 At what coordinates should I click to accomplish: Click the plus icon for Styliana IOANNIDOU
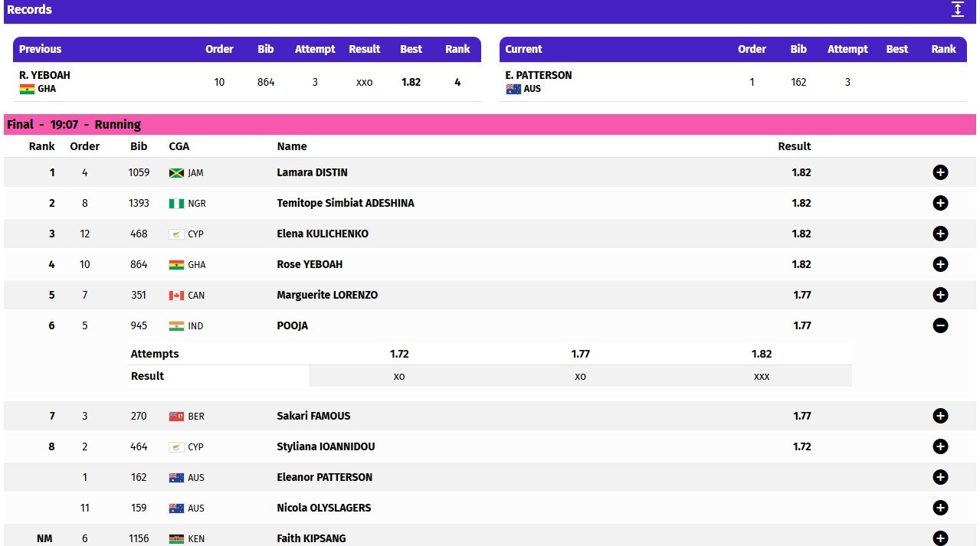click(x=940, y=446)
